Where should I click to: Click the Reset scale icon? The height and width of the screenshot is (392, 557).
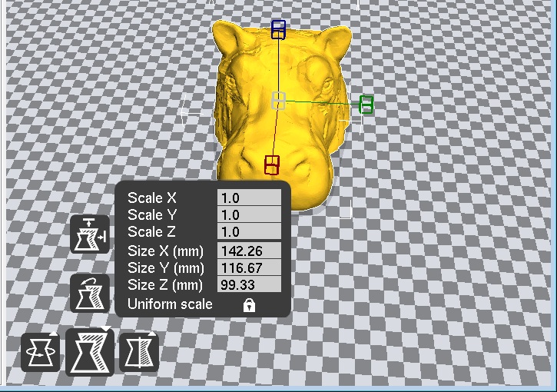90,293
